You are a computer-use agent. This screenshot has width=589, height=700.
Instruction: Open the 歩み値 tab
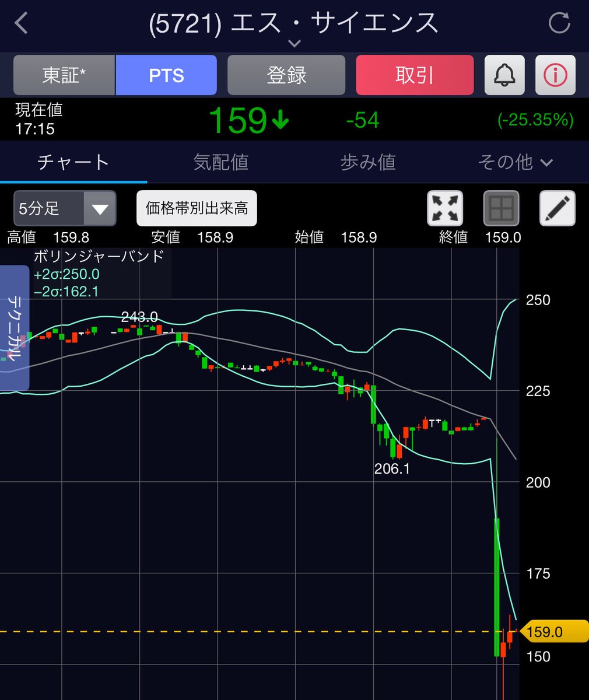click(x=367, y=163)
